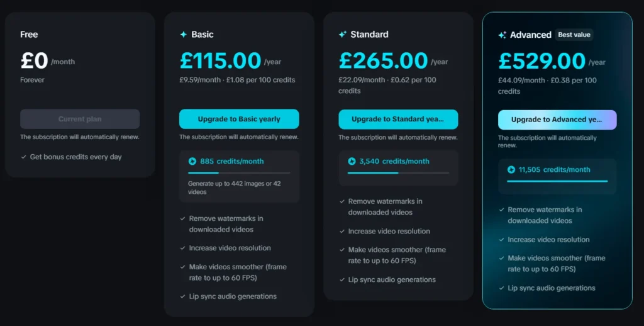Image resolution: width=644 pixels, height=326 pixels.
Task: Click the disabled Current plan button
Action: coord(80,119)
